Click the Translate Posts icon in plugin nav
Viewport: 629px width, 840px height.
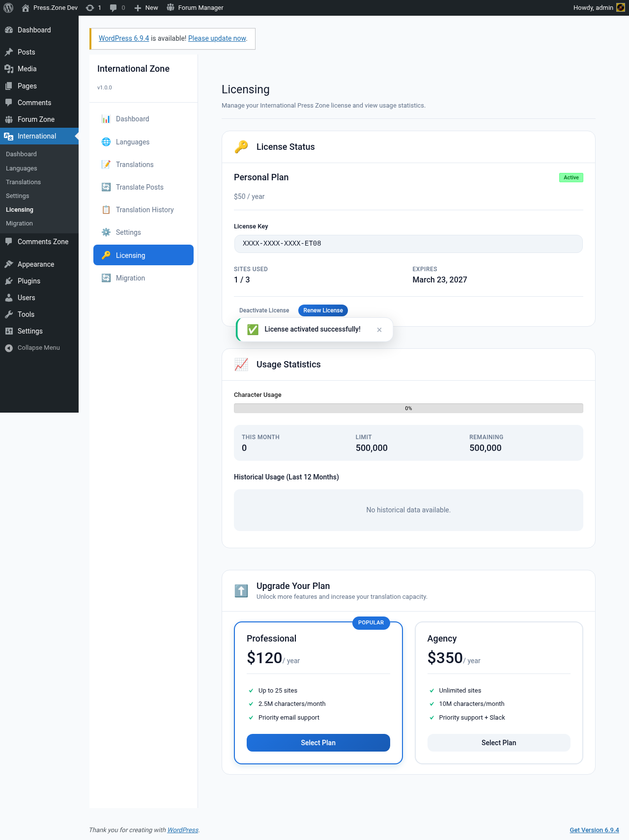click(106, 187)
